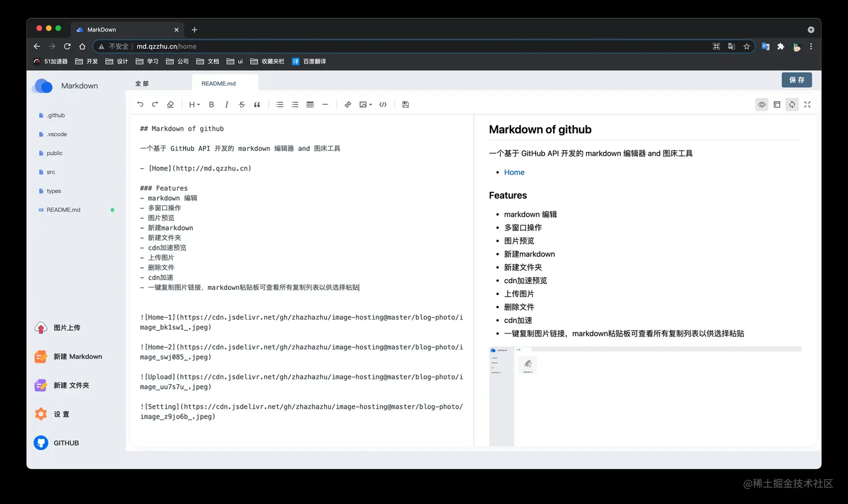Redo the edit using the toolbar arrow
Screen dimensions: 848x504
155,104
